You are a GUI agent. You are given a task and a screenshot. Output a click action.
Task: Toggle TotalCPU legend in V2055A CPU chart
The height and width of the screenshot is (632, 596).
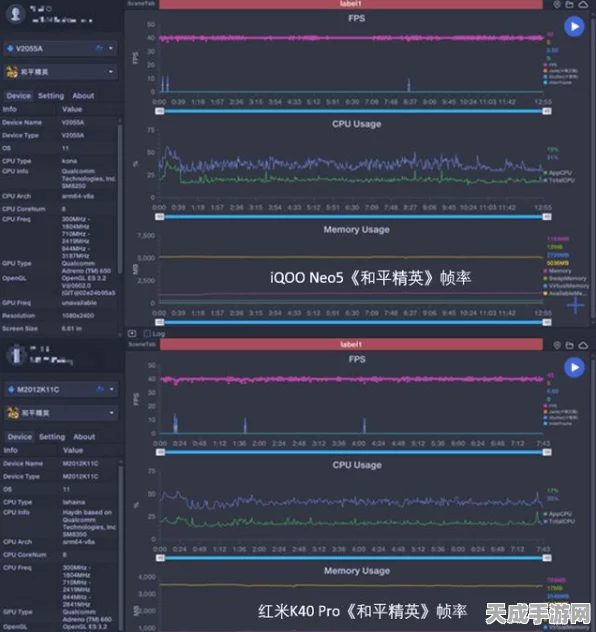[559, 180]
